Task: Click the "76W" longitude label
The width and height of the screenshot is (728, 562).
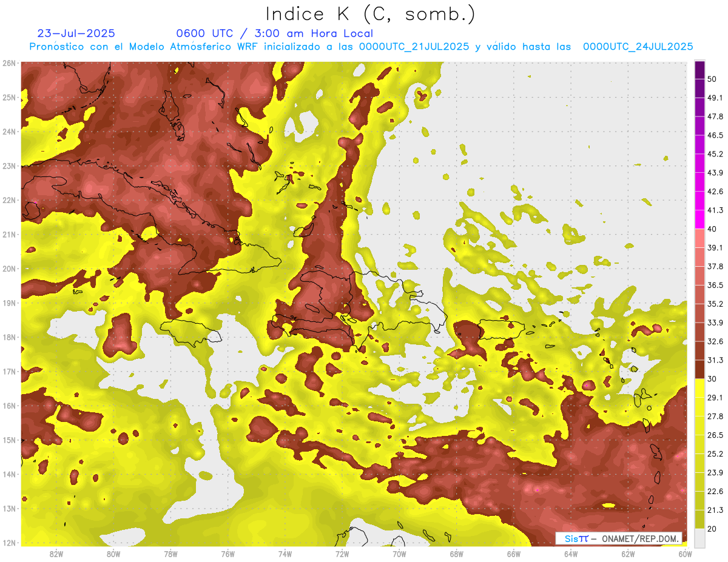Action: [x=228, y=554]
